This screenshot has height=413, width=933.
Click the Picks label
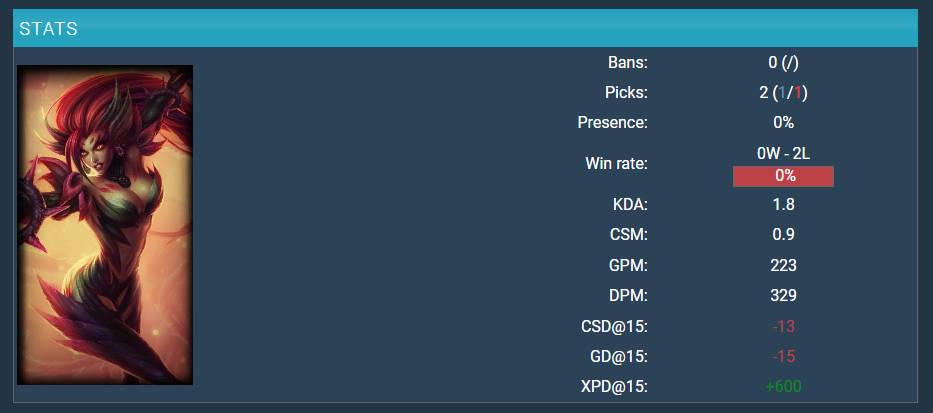(x=626, y=93)
